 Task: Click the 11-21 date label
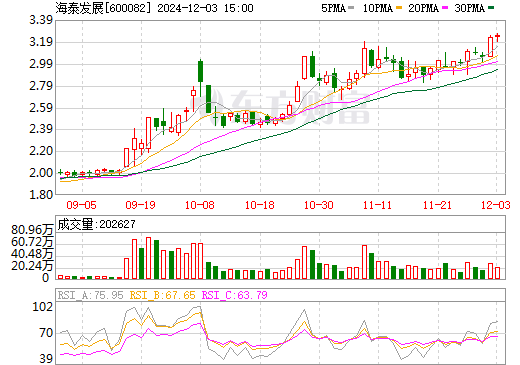tap(437, 205)
